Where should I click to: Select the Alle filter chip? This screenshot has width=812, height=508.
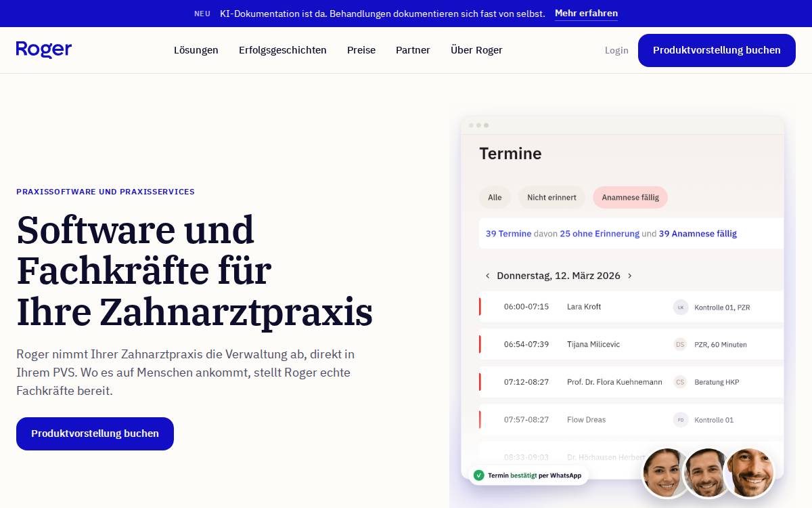click(x=495, y=197)
